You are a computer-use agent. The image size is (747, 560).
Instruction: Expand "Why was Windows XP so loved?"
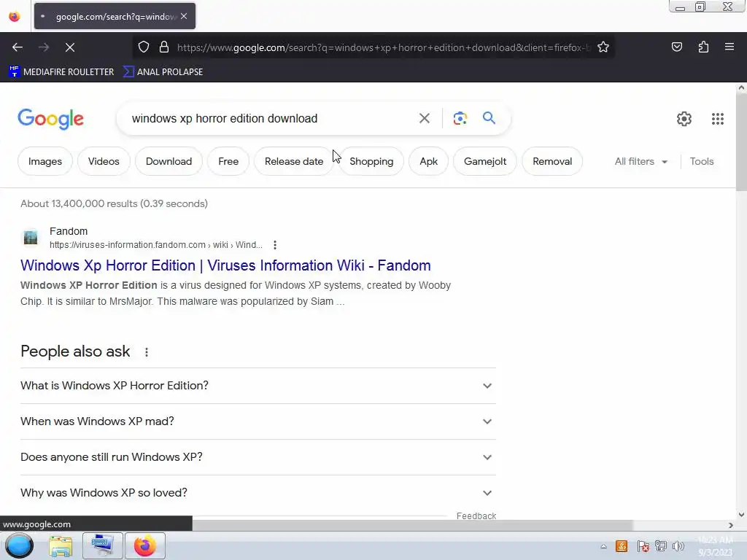pyautogui.click(x=258, y=493)
